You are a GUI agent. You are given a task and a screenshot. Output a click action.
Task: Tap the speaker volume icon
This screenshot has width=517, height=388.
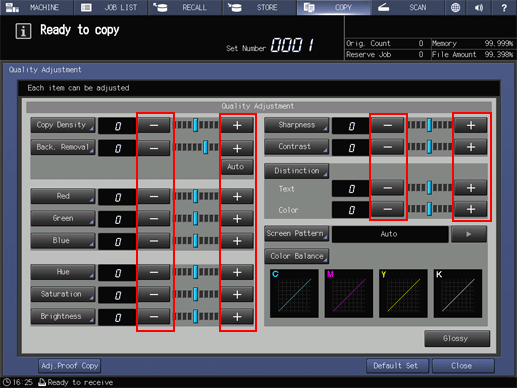pos(479,7)
